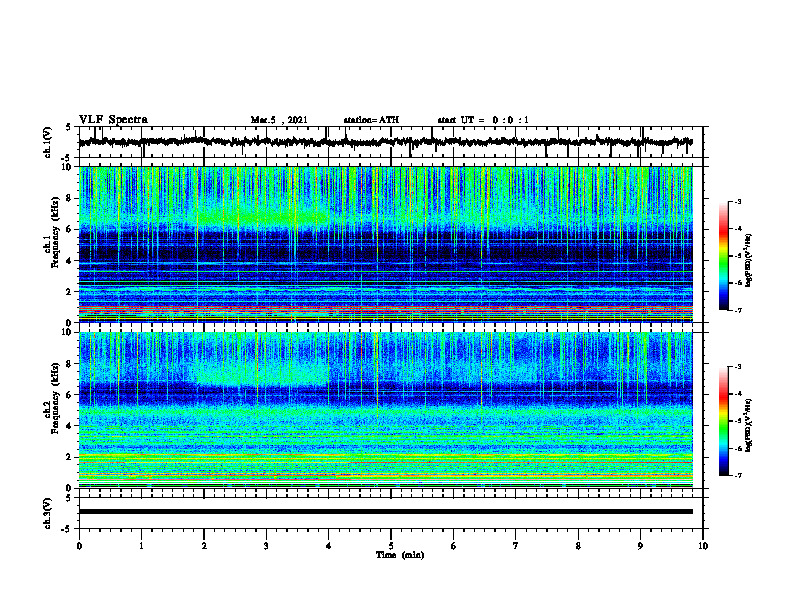This screenshot has width=792, height=612.
Task: Click tick label "5" on the Time axis
Action: coord(391,546)
